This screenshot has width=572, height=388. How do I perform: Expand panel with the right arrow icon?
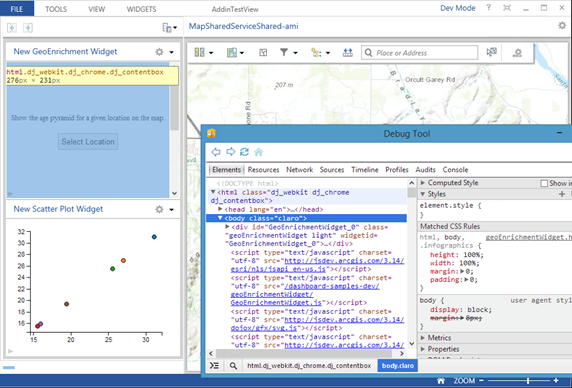pos(28,28)
